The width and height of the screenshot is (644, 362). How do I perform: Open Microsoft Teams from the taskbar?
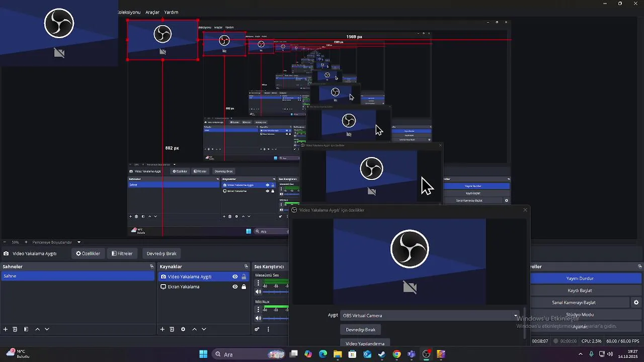(x=412, y=354)
